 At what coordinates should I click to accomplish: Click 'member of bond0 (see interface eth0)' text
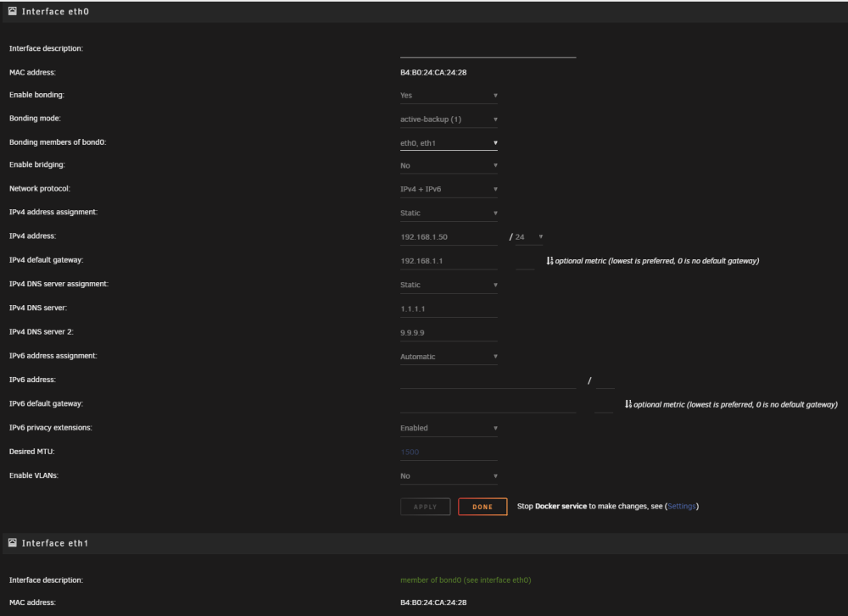pos(466,580)
